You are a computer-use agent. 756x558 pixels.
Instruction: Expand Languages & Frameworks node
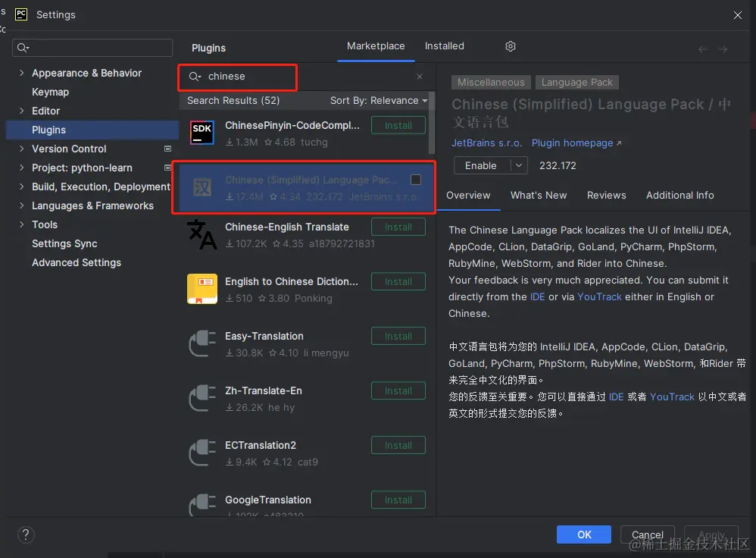click(x=21, y=205)
